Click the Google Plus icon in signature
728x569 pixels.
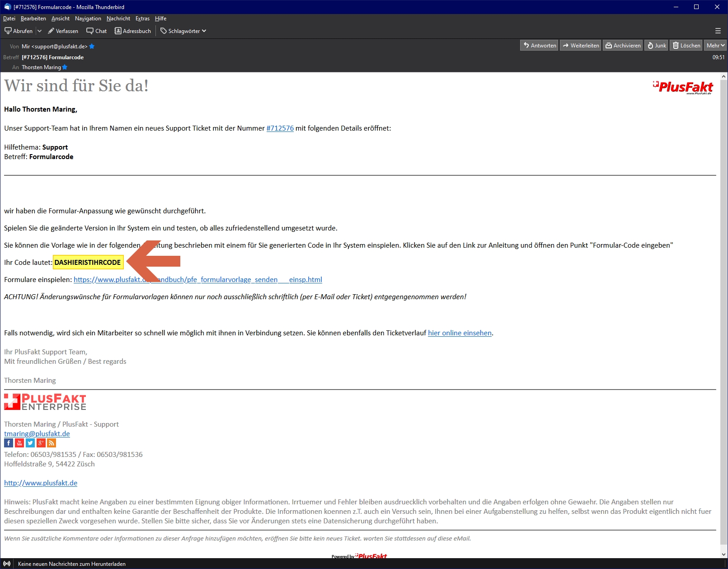coord(41,443)
